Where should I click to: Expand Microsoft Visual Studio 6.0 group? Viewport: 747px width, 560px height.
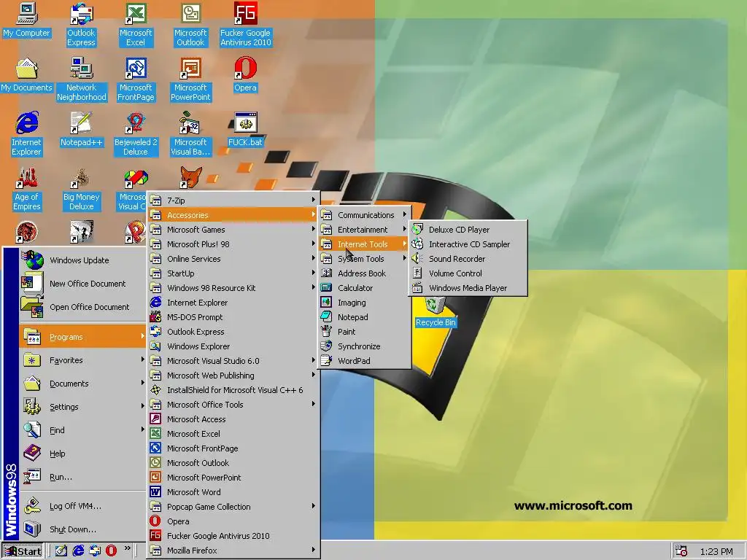(x=233, y=361)
